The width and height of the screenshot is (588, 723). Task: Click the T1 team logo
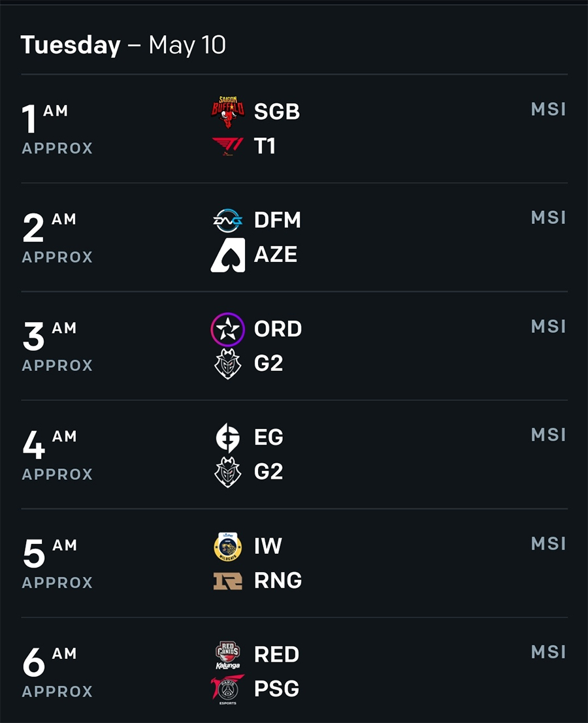pyautogui.click(x=228, y=147)
